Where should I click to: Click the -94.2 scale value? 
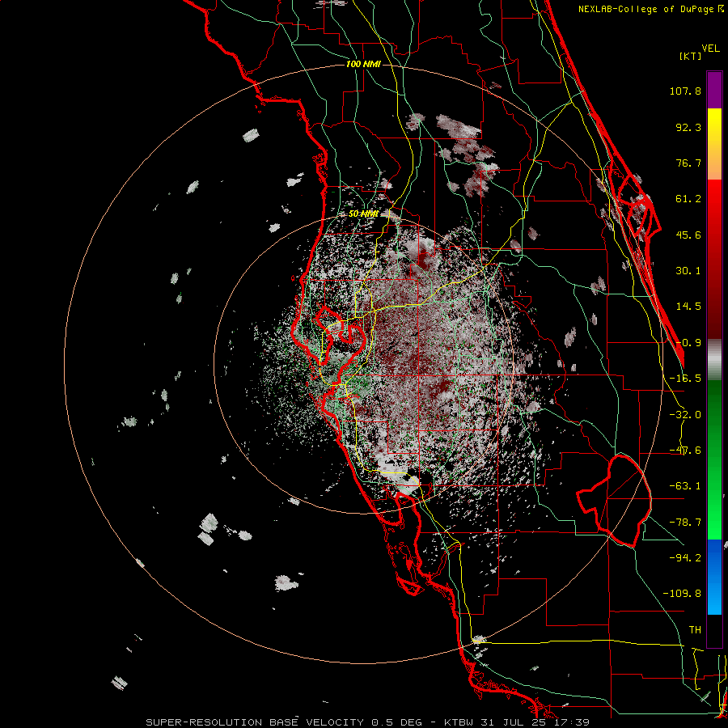[x=685, y=558]
